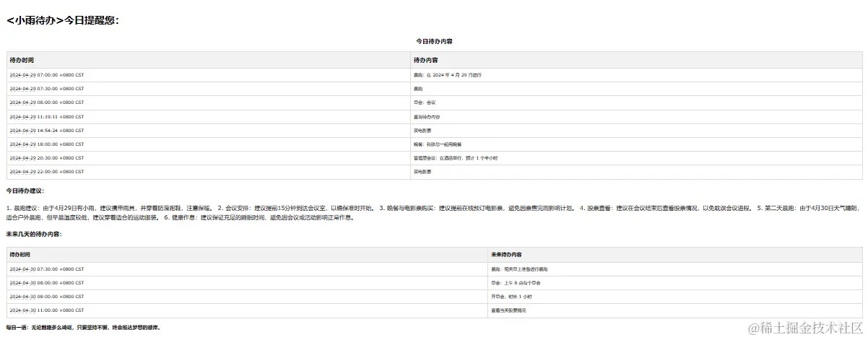The image size is (868, 340).
Task: Click the content cell "查询待办内容"
Action: (x=636, y=116)
